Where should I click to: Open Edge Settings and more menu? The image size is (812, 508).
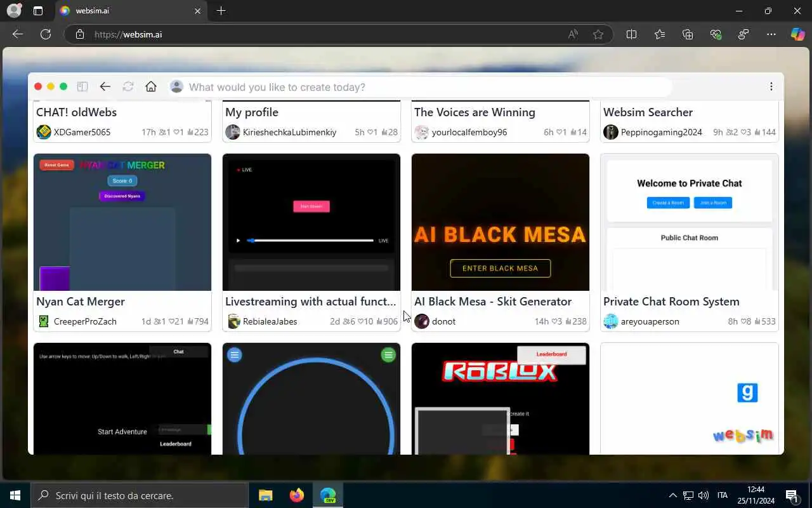771,34
